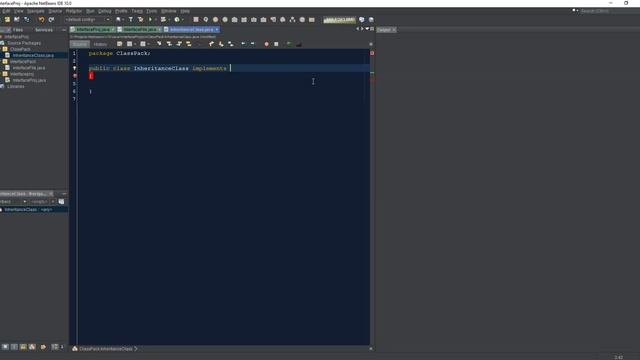Open the Refactor menu
The image size is (640, 360).
74,11
